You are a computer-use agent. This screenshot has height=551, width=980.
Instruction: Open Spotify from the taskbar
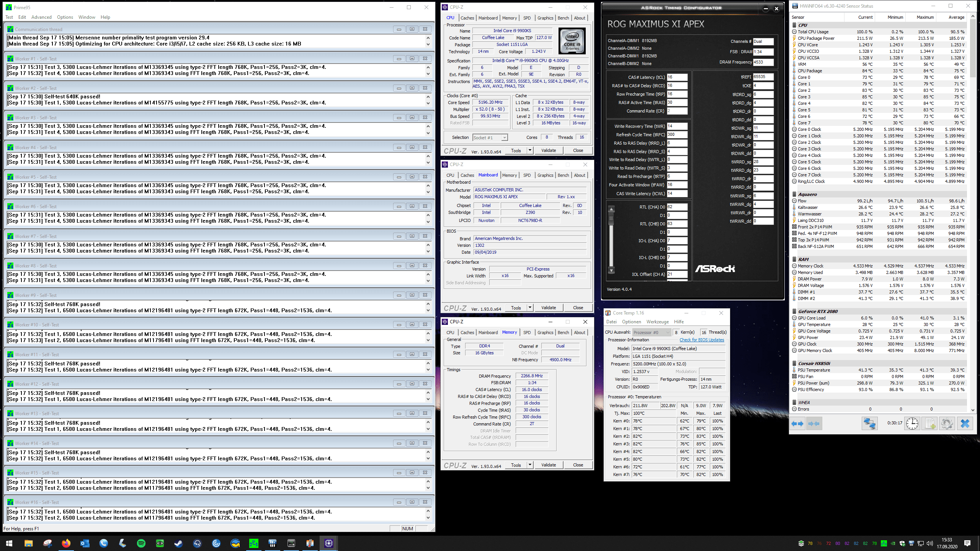point(141,543)
